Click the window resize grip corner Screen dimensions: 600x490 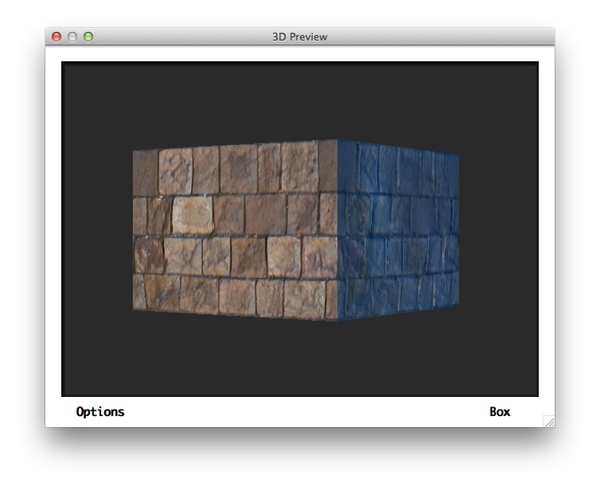(549, 422)
